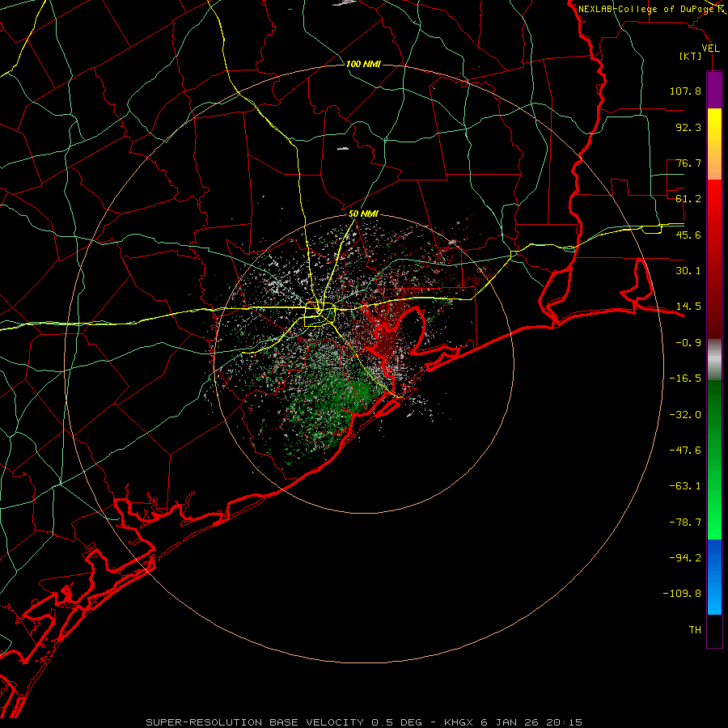Click the gray near-zero color bar segment
This screenshot has height=728, width=728.
[x=714, y=360]
